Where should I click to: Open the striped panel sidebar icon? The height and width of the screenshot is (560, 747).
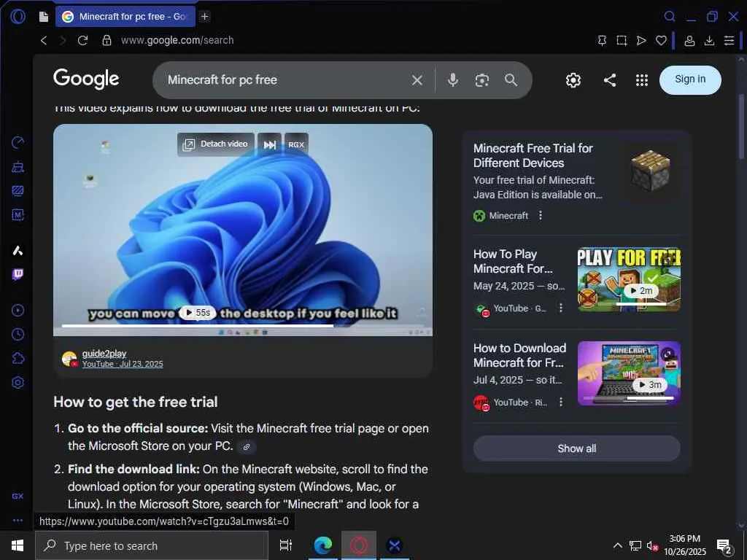tap(18, 191)
